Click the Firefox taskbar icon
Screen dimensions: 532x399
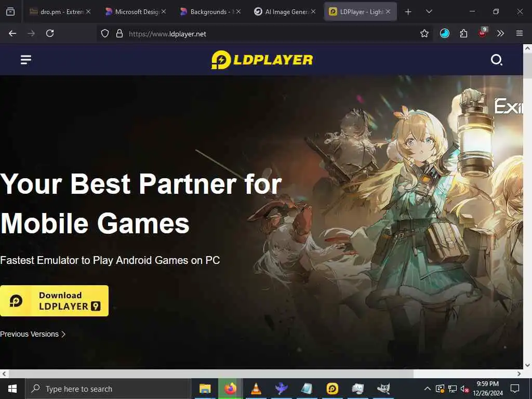pos(230,389)
